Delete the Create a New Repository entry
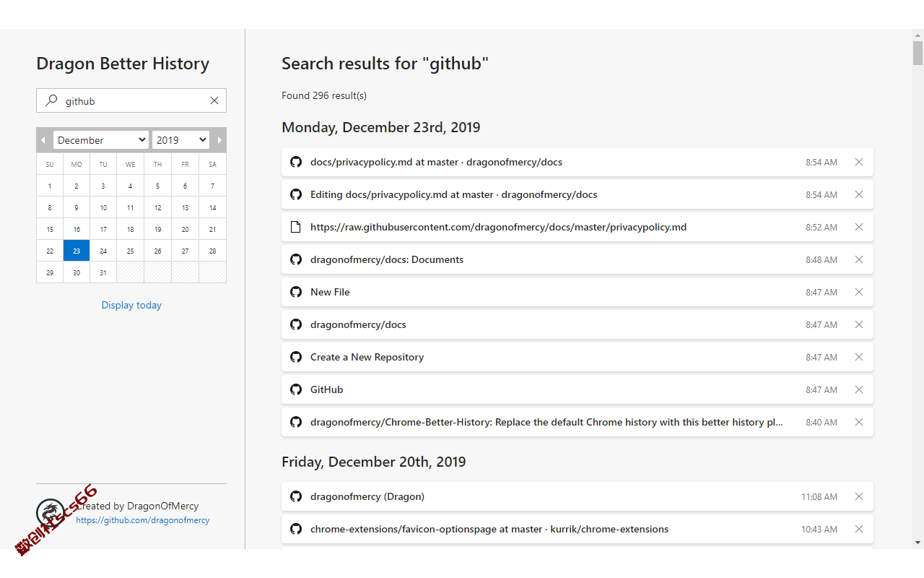The height and width of the screenshot is (578, 924). point(859,357)
